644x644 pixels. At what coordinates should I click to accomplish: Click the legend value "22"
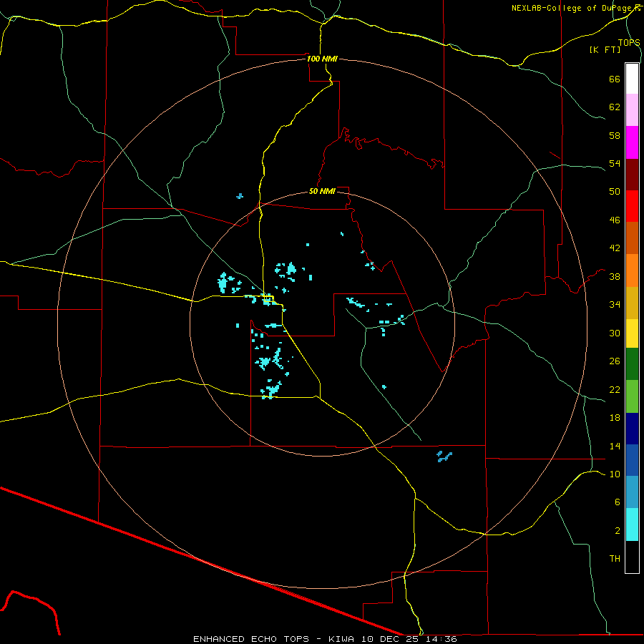[615, 389]
